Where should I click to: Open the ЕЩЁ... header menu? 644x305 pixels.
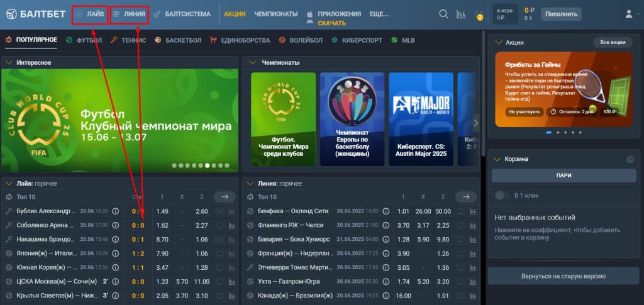pos(379,14)
